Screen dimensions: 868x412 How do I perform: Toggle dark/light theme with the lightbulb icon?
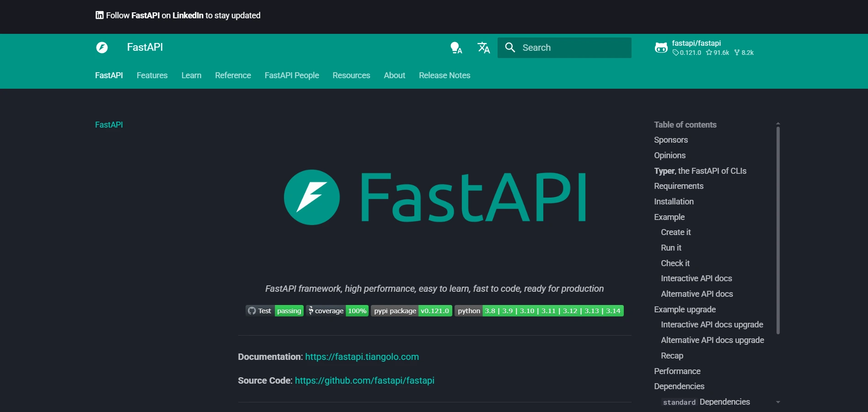(455, 48)
